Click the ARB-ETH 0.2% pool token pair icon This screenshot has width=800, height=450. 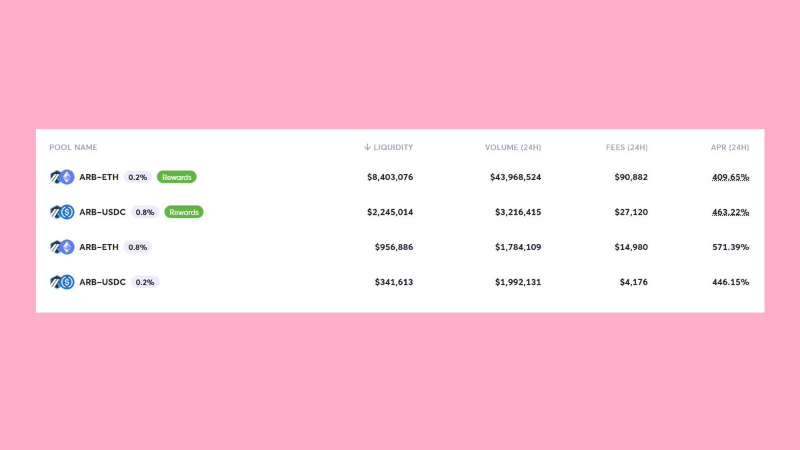(x=62, y=177)
